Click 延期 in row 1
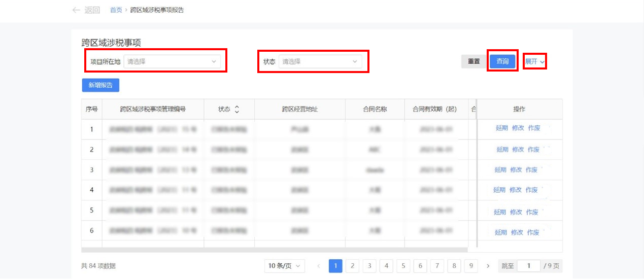Viewport: 644px width, 279px height. coord(502,128)
